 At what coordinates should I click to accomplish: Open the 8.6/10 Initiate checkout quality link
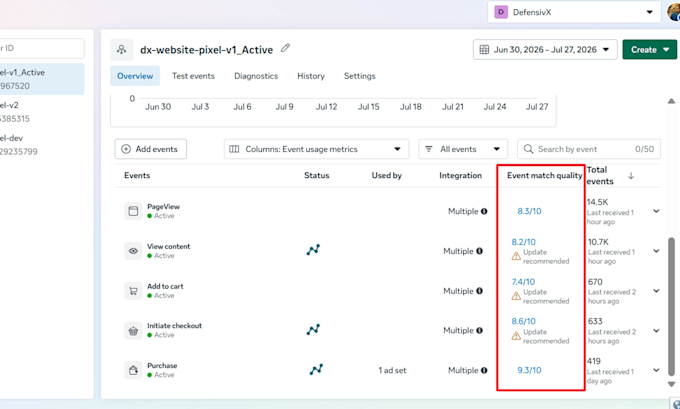point(523,321)
